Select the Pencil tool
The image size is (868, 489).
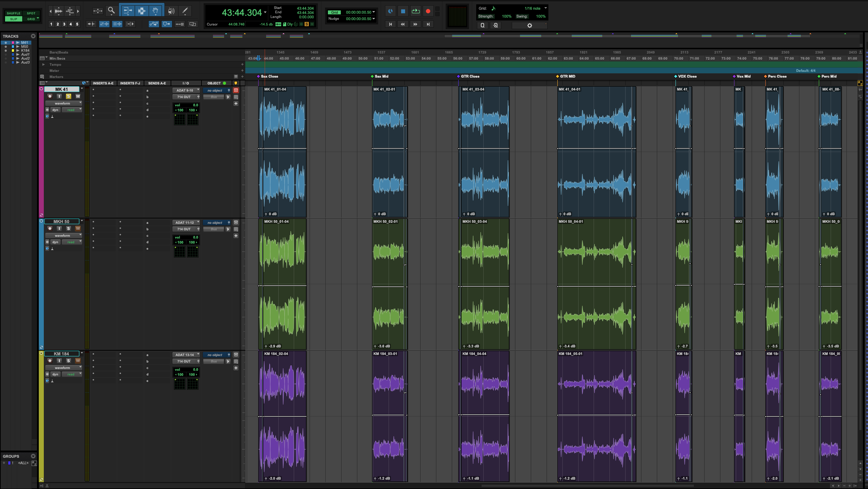coord(185,11)
